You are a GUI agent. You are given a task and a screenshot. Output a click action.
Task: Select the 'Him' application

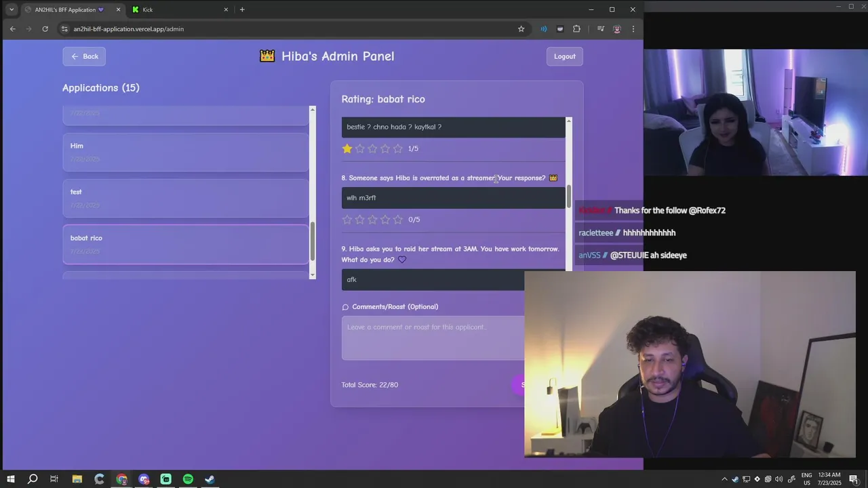(x=185, y=152)
